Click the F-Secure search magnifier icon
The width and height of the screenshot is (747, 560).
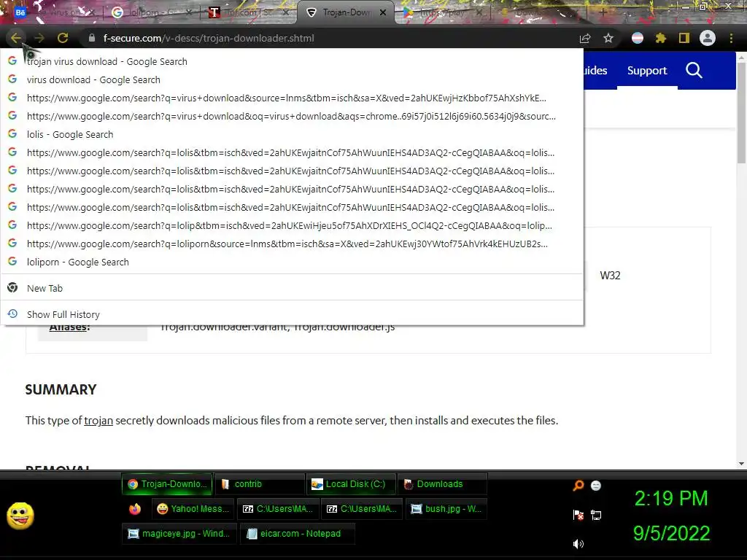pos(694,71)
